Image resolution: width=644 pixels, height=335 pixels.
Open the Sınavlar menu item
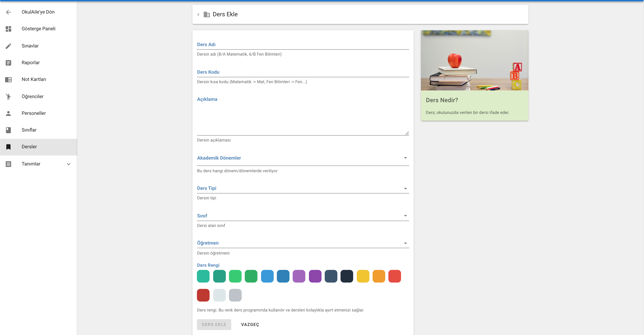(38, 46)
